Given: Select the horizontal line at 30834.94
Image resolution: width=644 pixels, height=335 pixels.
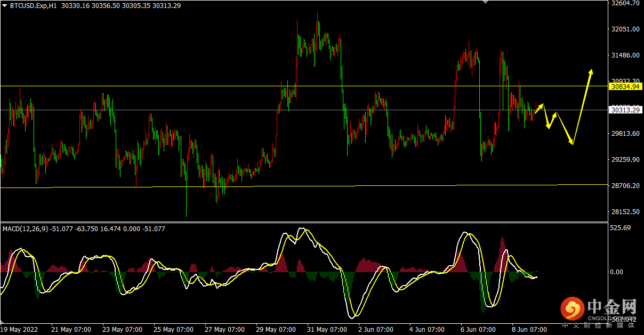Looking at the screenshot, I should (304, 86).
